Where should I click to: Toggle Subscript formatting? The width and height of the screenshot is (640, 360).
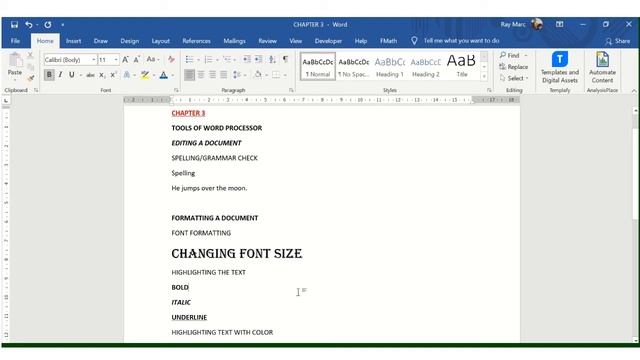(102, 75)
